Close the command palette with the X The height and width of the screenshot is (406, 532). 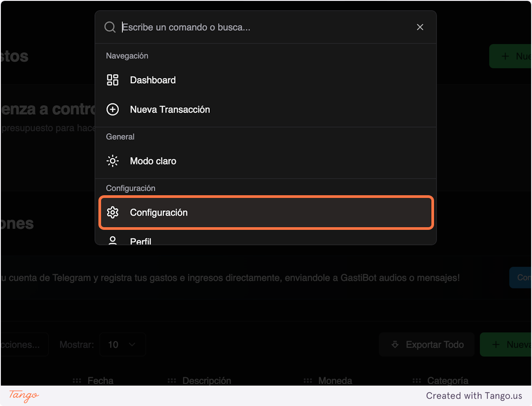tap(420, 28)
